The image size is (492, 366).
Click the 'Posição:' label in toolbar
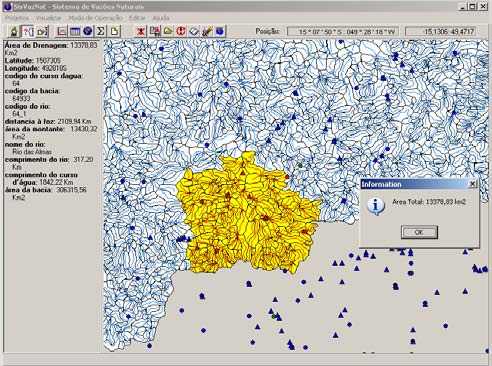tap(267, 31)
